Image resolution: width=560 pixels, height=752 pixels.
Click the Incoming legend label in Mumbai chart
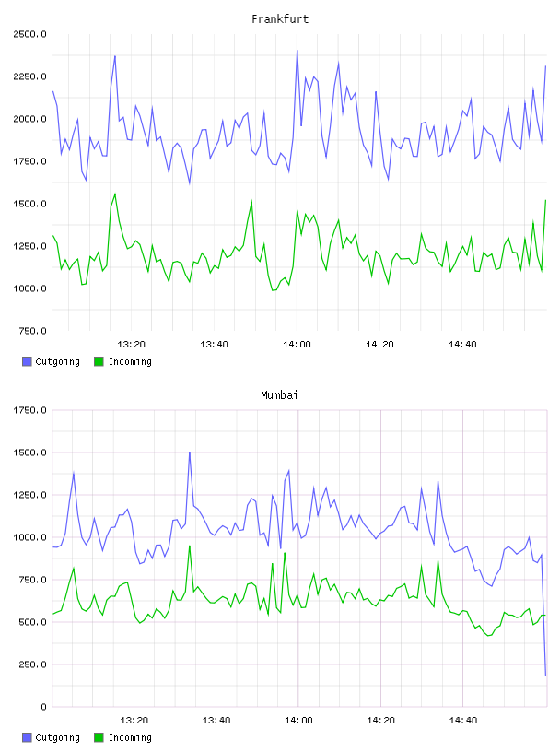click(130, 738)
